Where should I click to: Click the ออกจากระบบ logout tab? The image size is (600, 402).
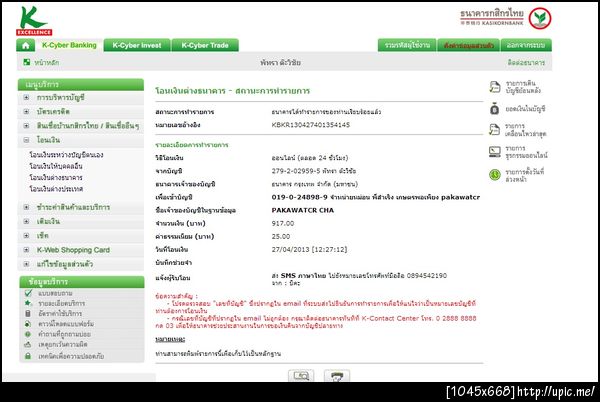point(526,45)
